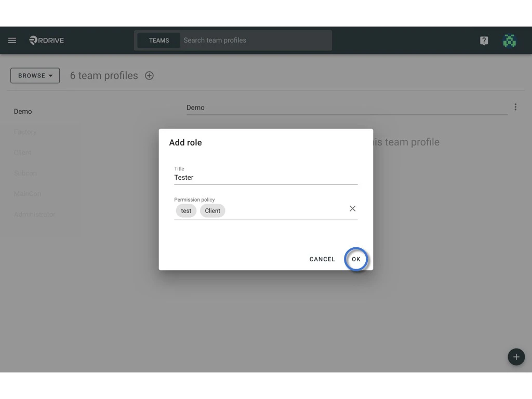Screen dimensions: 532x399
Task: Add a team profile with the plus icon
Action: tap(149, 75)
